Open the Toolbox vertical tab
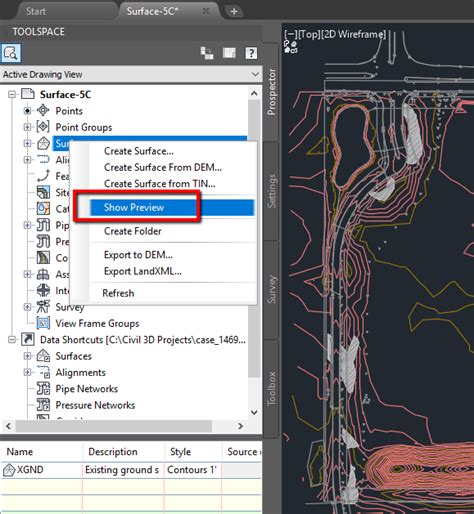 (272, 388)
